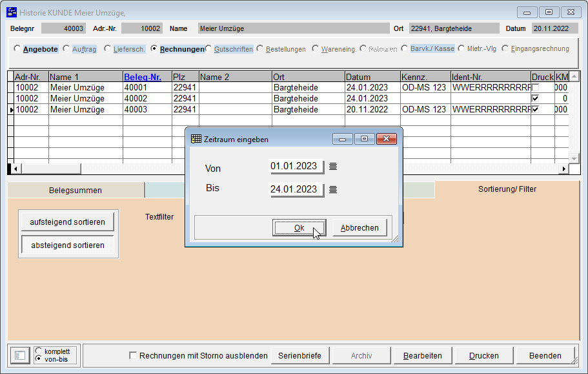
Task: Click the Belegnr field showing 40003
Action: pos(63,28)
